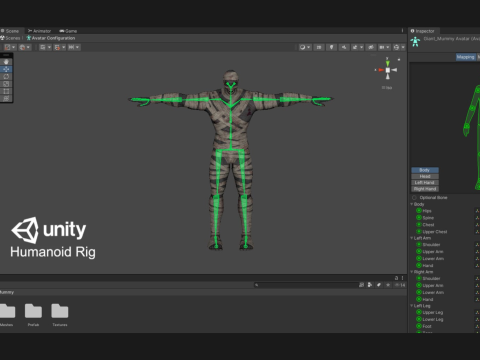Open the snap increment dropdown
Screen dimensions: 480x360
pyautogui.click(x=74, y=47)
